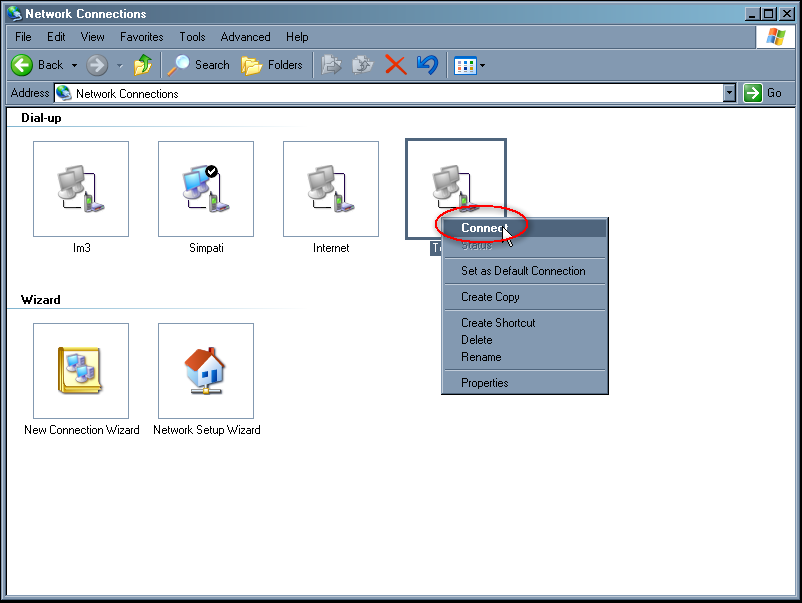Launch the New Connection Wizard icon

(81, 371)
